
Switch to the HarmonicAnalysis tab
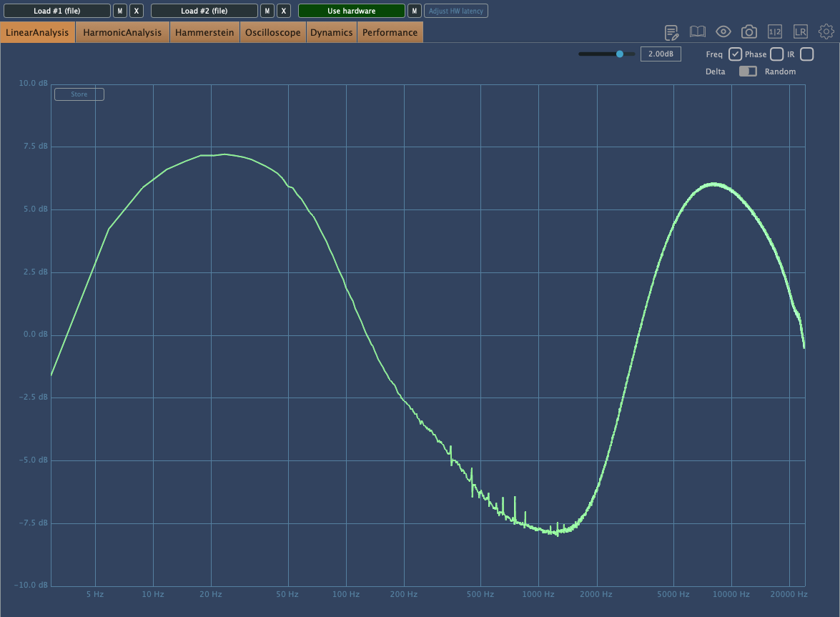tap(122, 32)
